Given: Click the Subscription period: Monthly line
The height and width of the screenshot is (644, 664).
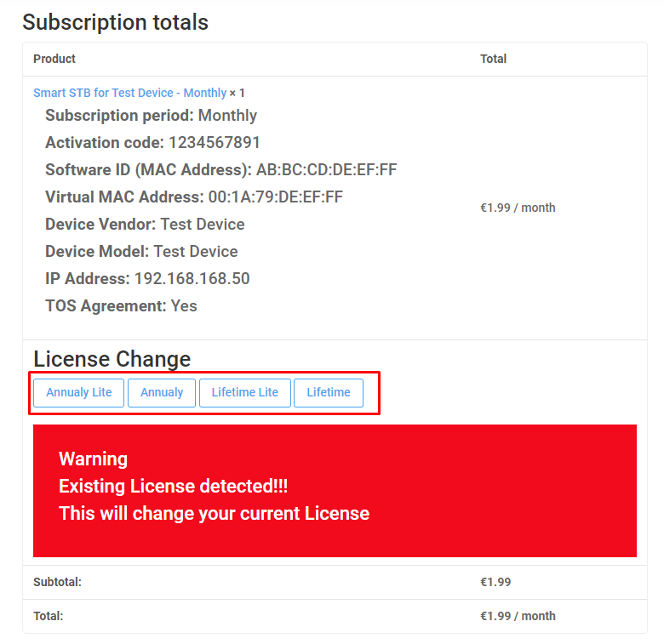Looking at the screenshot, I should (x=152, y=116).
